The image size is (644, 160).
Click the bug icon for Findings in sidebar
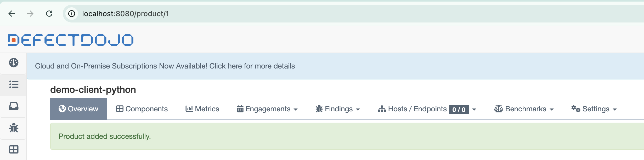(13, 128)
